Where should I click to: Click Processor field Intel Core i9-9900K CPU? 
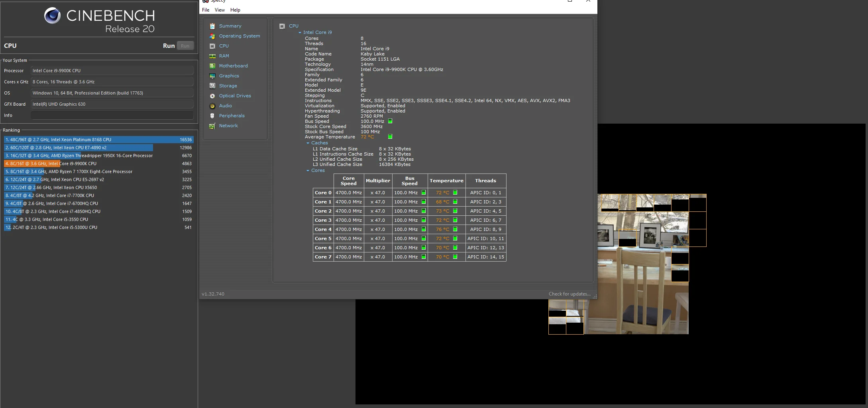tap(112, 71)
